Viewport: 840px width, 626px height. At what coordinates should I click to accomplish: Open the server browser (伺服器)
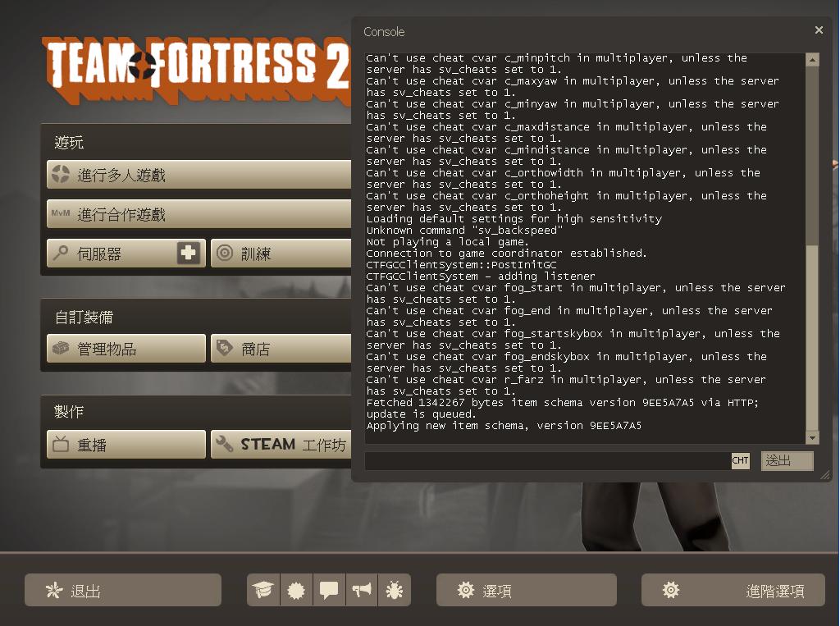click(126, 254)
